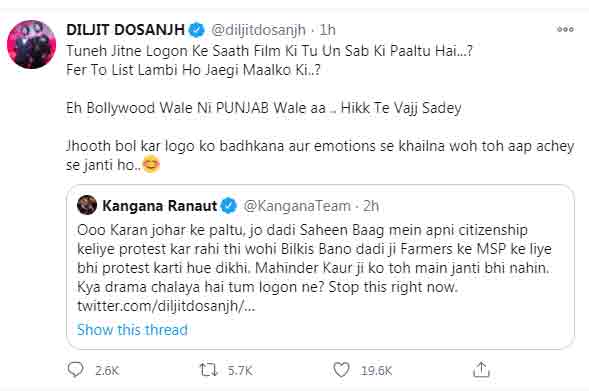Open the three-dot more options menu
This screenshot has height=391, width=589.
(x=565, y=29)
